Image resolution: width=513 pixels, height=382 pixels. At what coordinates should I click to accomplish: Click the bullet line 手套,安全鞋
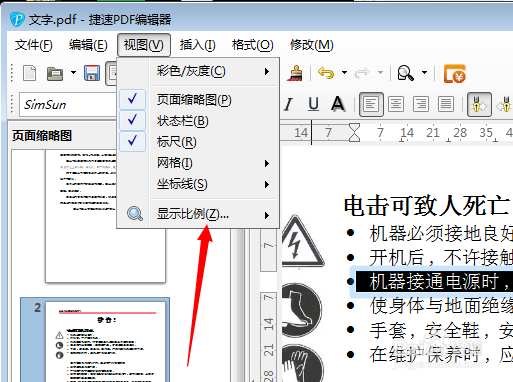pos(441,330)
